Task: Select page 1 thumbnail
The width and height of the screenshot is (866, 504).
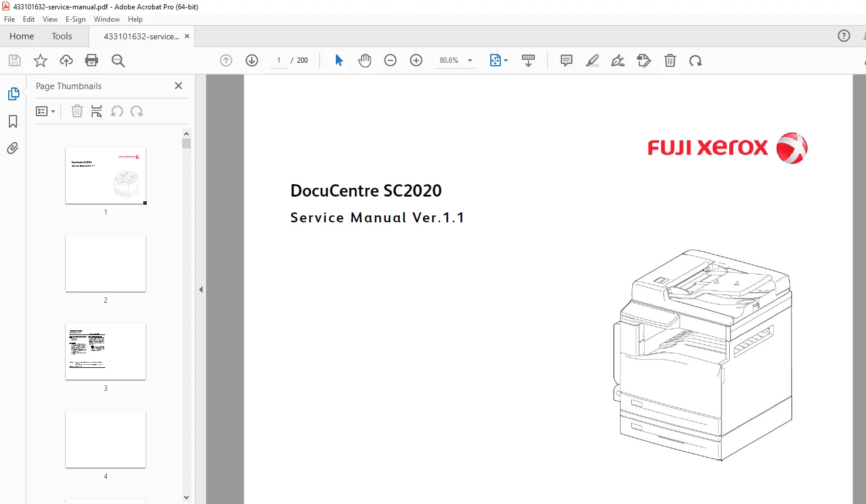Action: tap(106, 175)
